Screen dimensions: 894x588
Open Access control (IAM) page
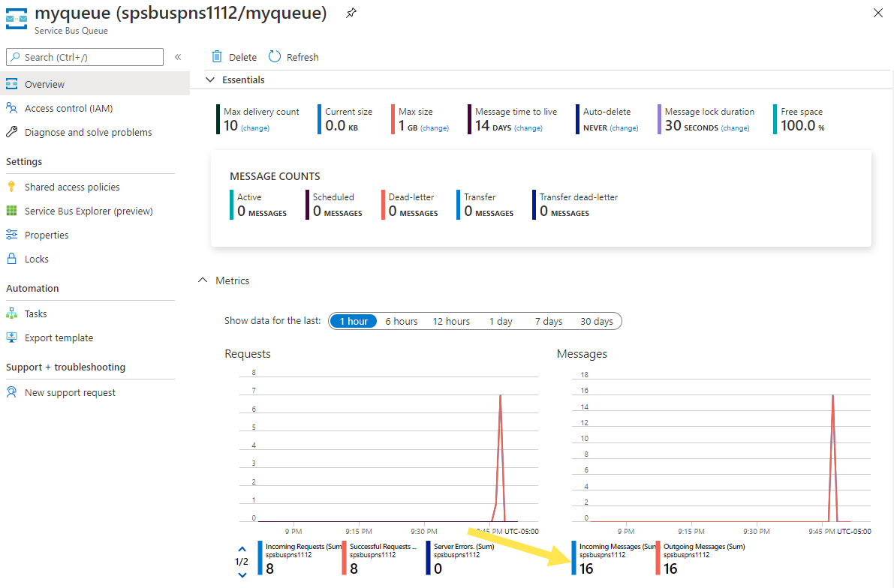[68, 108]
